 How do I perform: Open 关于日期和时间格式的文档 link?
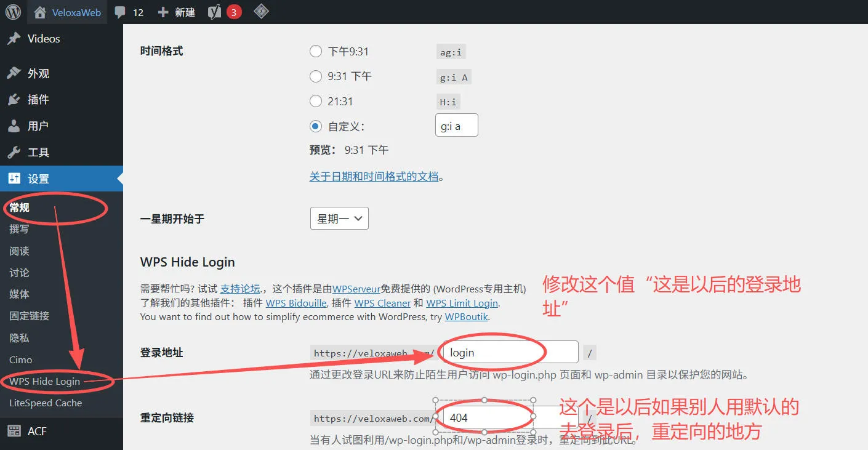pos(374,177)
